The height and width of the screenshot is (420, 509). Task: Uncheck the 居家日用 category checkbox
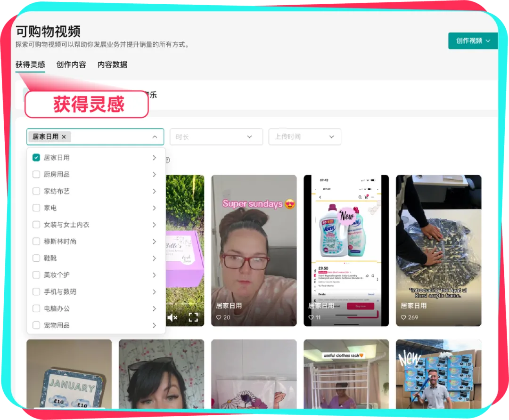click(x=36, y=158)
